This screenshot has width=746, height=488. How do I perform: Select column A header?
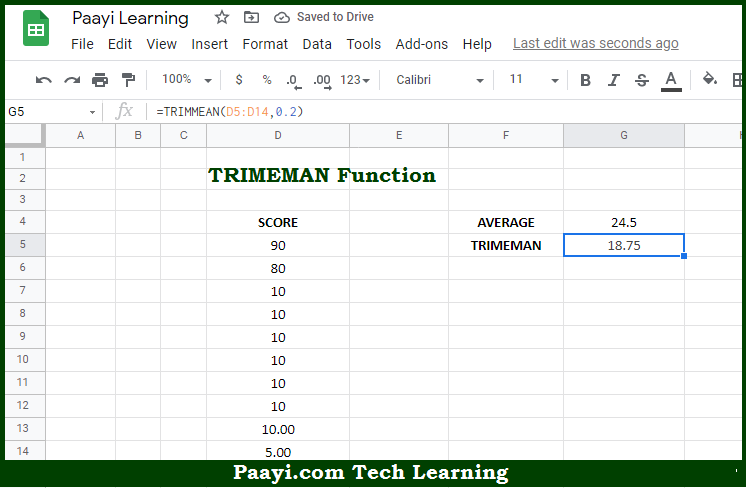point(80,136)
